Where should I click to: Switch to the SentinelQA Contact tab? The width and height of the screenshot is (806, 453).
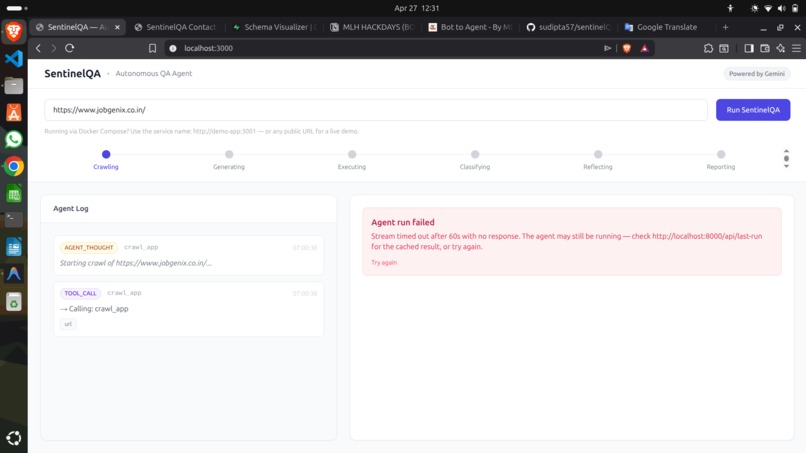click(175, 27)
